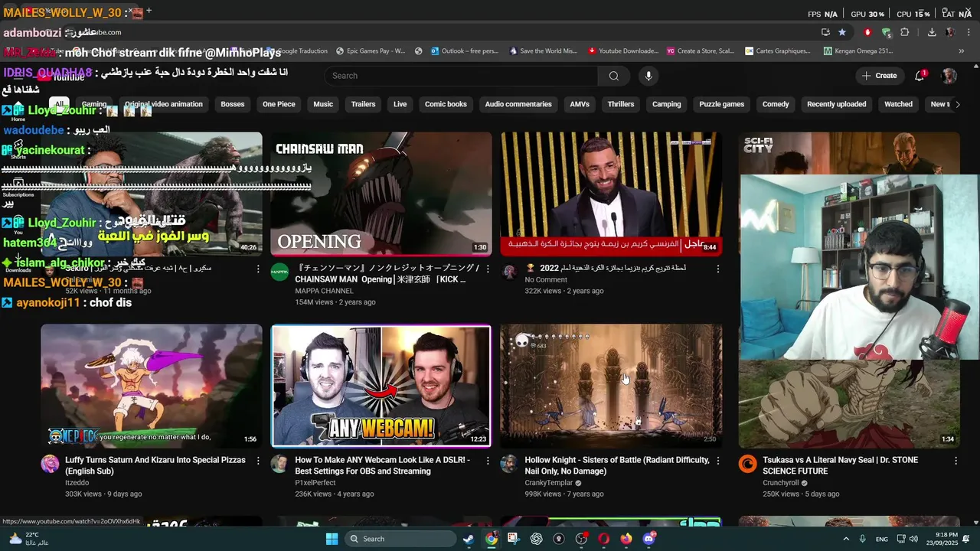This screenshot has width=980, height=551.
Task: Select the Trailers filter chip
Action: tap(363, 104)
